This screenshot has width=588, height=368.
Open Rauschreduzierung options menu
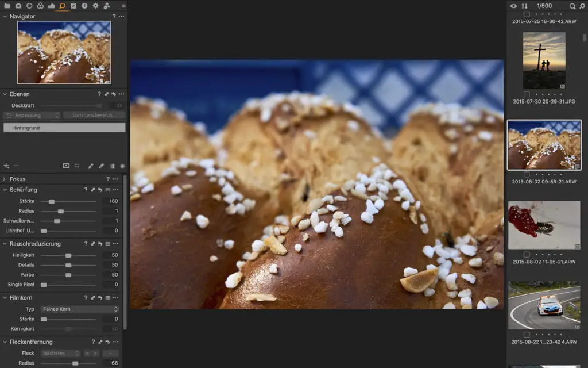pyautogui.click(x=115, y=244)
